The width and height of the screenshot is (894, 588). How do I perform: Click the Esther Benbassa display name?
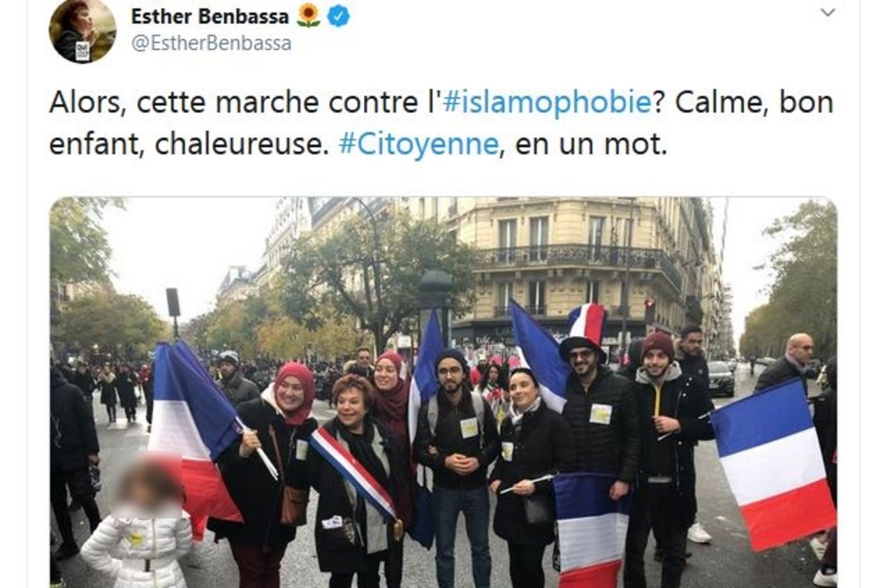click(210, 15)
